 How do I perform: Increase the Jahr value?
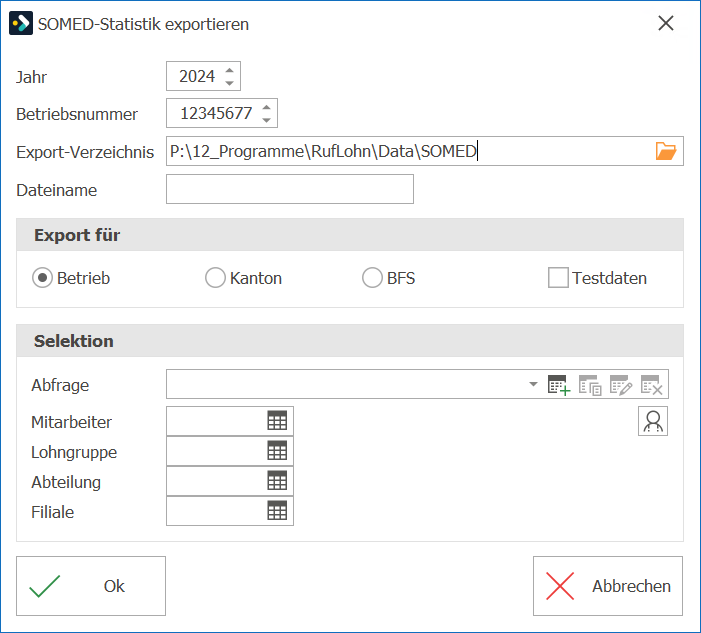[x=229, y=71]
